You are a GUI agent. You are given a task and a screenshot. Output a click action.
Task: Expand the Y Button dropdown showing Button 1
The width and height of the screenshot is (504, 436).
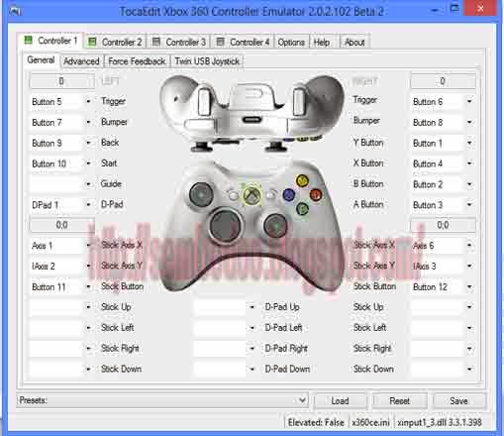469,143
